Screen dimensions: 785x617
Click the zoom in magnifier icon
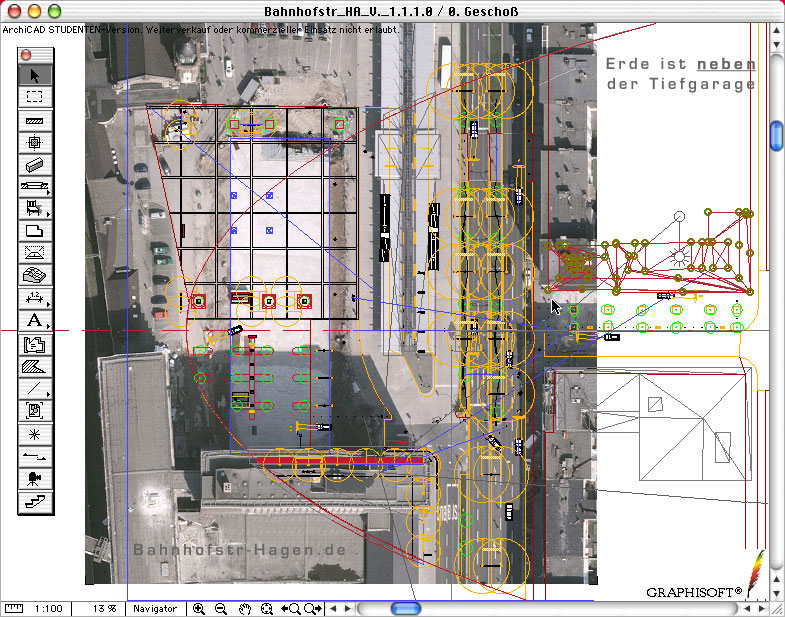pos(199,608)
